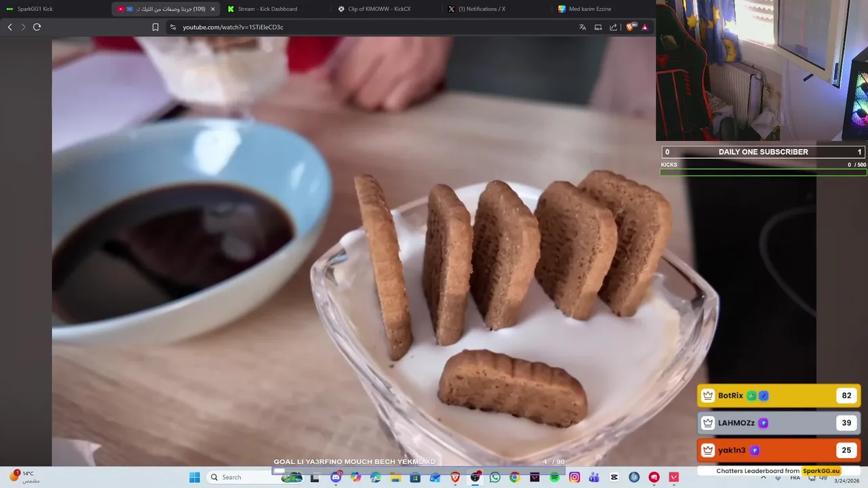Screen dimensions: 868x488
Task: Bookmark this page using the bookmark icon
Action: (155, 27)
